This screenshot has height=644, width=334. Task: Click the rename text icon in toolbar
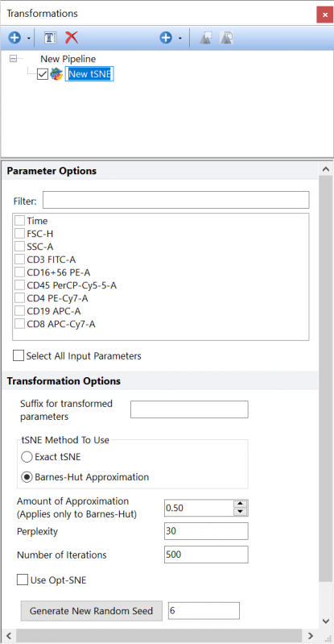(x=50, y=38)
